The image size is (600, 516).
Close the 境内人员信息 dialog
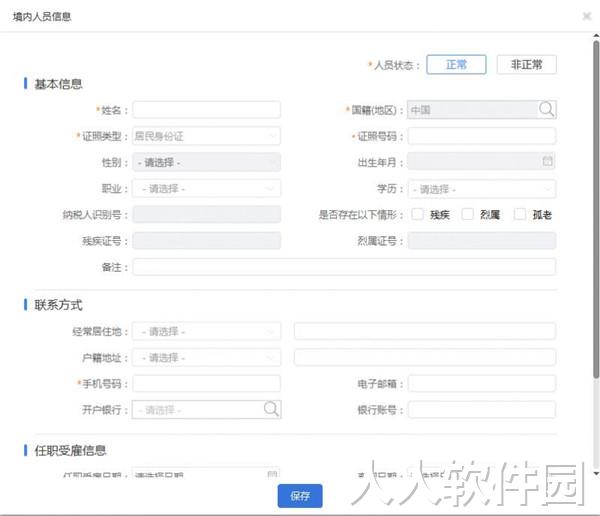(587, 16)
